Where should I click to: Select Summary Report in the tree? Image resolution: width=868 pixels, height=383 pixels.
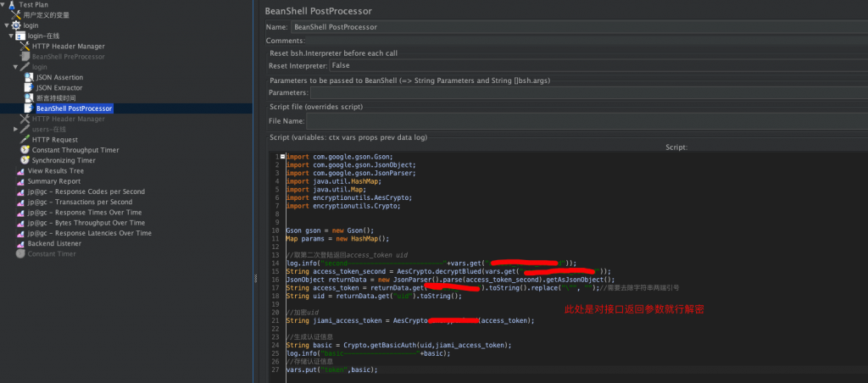pyautogui.click(x=53, y=181)
